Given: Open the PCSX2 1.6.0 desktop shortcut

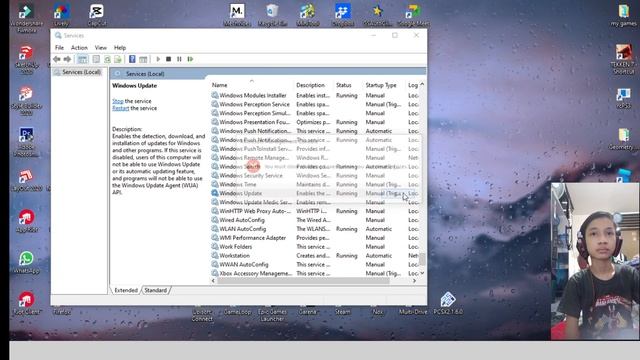Looking at the screenshot, I should tap(448, 303).
